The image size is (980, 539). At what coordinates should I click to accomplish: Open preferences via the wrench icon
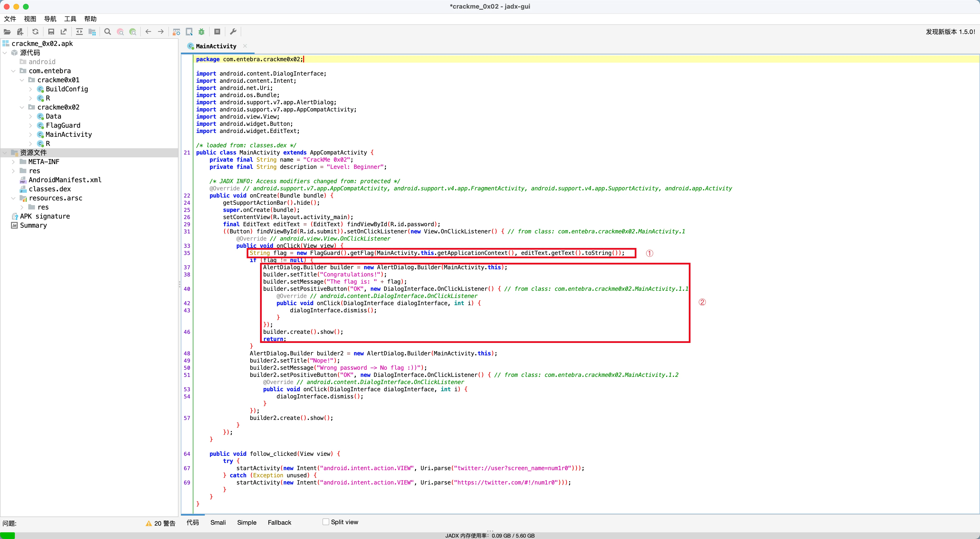point(233,32)
